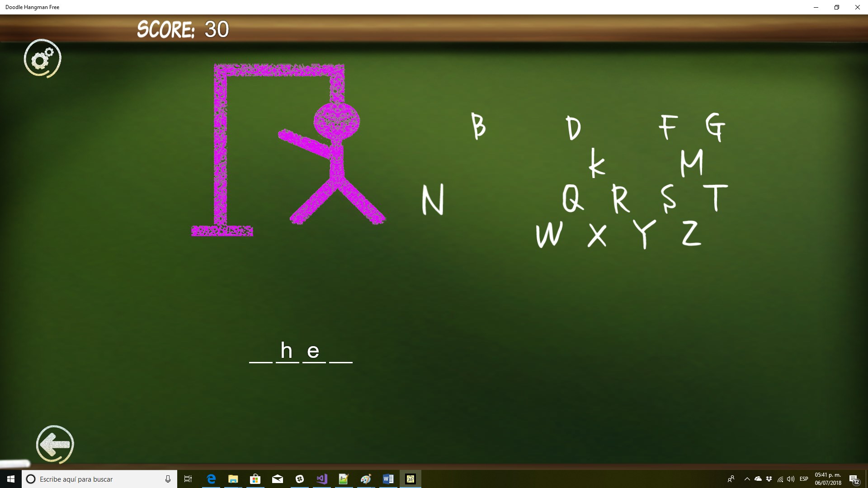Pick the letter S
Viewport: 868px width, 488px height.
point(668,198)
